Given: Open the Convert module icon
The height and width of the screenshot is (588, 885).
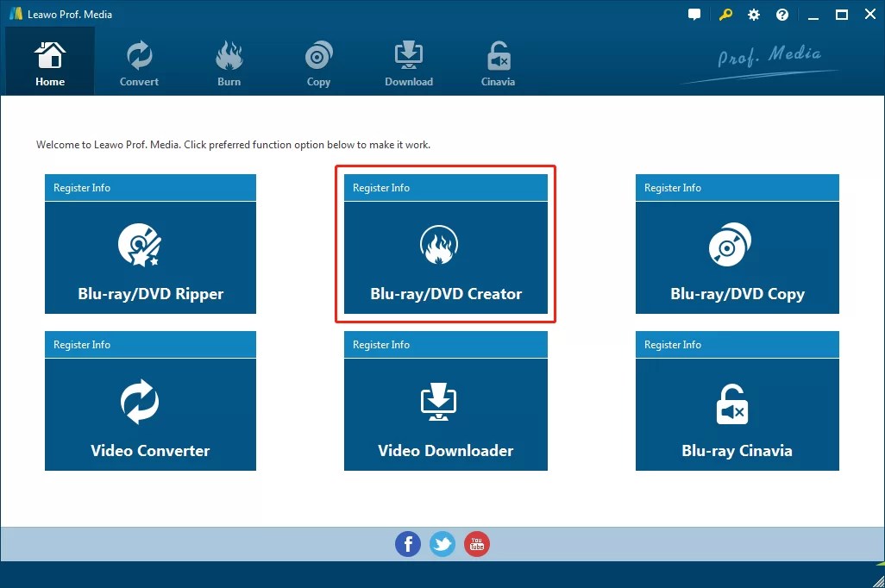Looking at the screenshot, I should pyautogui.click(x=139, y=54).
